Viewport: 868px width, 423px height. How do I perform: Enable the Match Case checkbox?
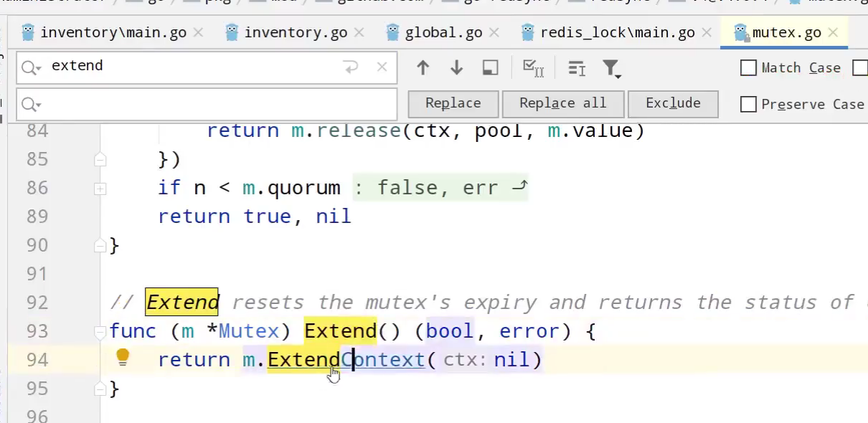pos(748,68)
